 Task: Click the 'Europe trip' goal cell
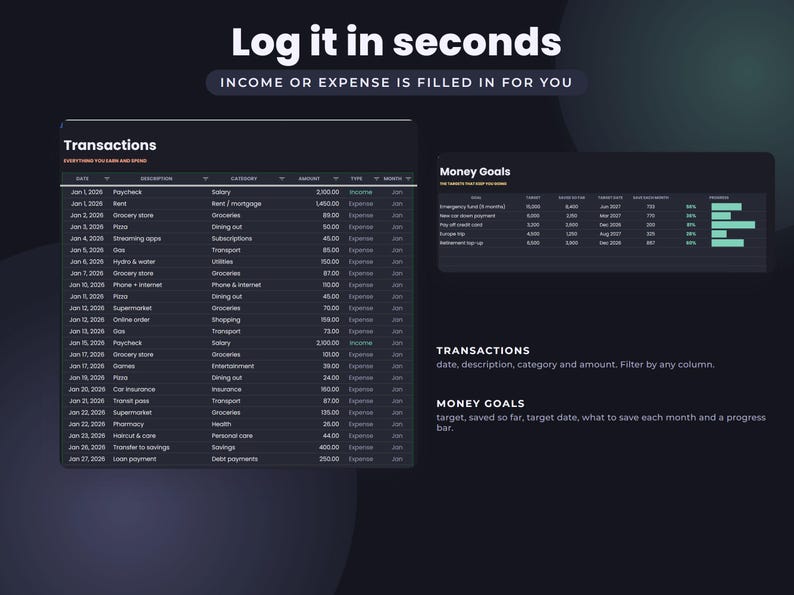coord(452,234)
